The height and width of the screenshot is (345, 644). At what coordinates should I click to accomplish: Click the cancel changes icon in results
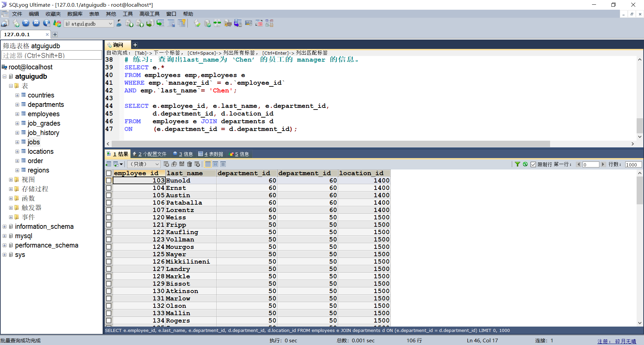[197, 164]
